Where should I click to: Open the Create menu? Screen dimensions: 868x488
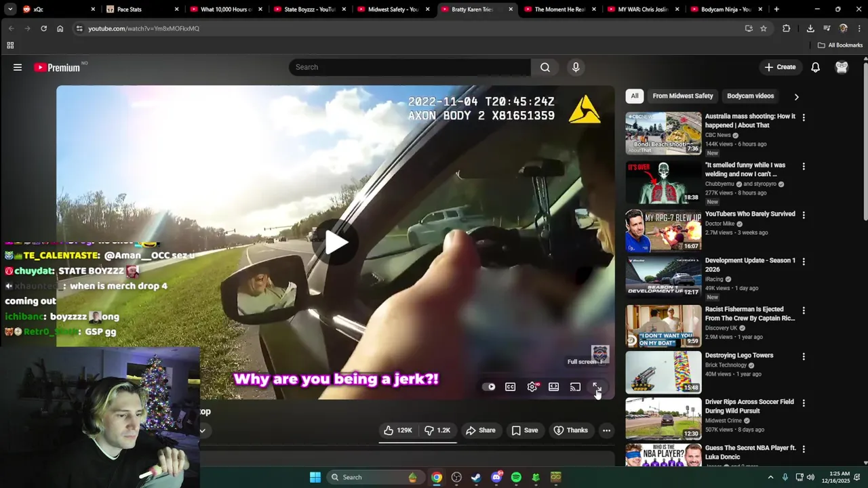tap(781, 67)
